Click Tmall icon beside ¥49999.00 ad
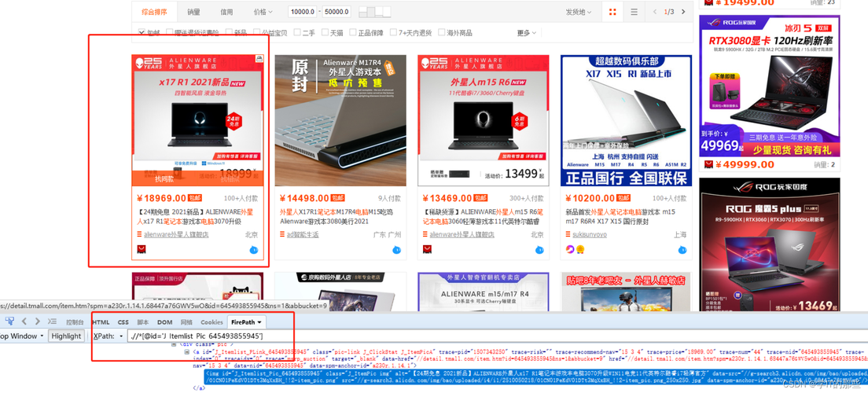This screenshot has width=868, height=393. coord(708,164)
